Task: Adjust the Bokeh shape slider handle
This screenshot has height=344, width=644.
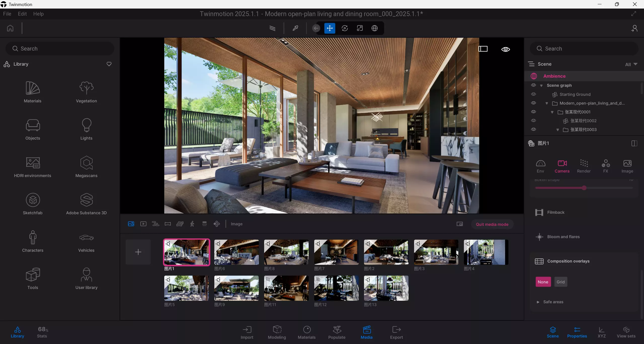Action: click(x=584, y=188)
